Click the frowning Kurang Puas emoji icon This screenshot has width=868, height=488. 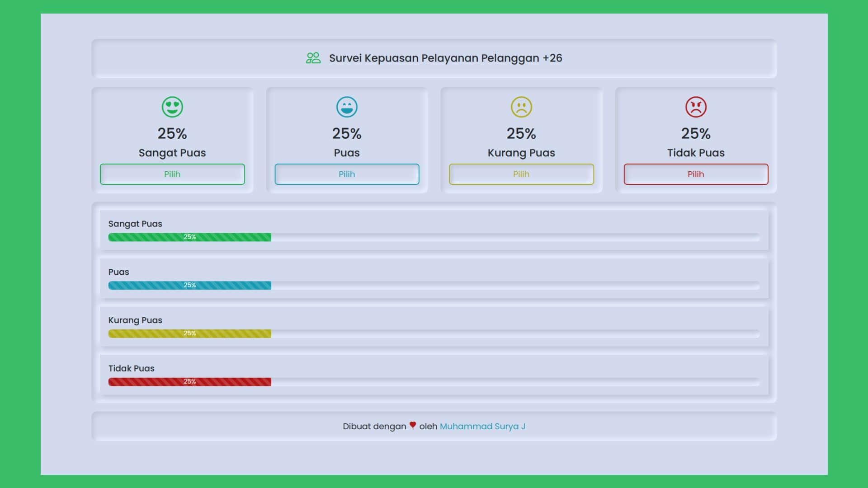[x=521, y=107]
